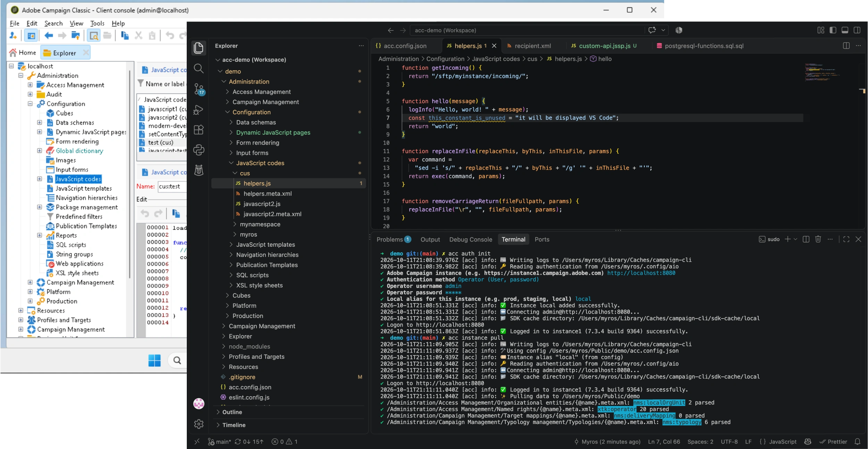The width and height of the screenshot is (868, 449).
Task: Click the Prettier status bar item
Action: [x=833, y=441]
